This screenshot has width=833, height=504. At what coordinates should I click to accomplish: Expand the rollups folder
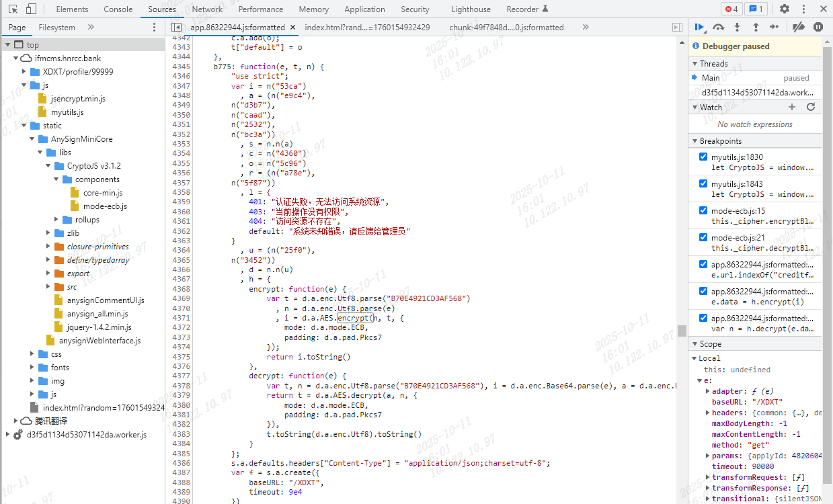56,220
